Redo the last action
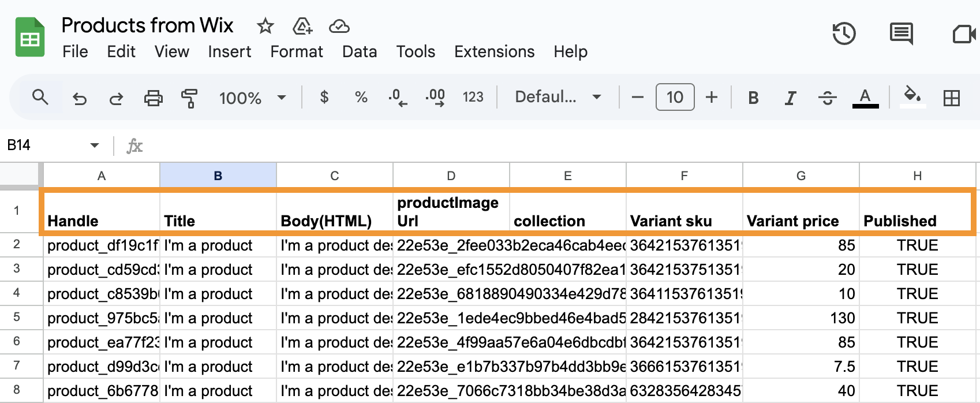Image resolution: width=980 pixels, height=403 pixels. (116, 98)
